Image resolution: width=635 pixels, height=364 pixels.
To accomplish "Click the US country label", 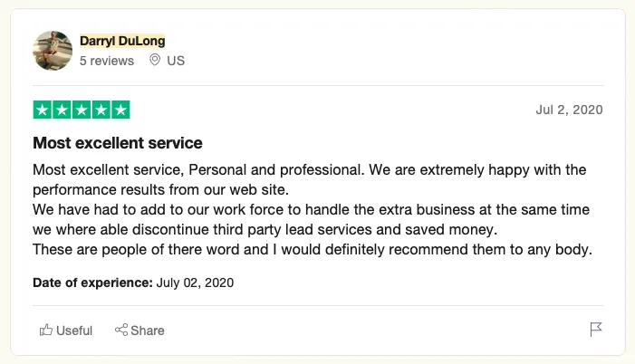I will [176, 61].
